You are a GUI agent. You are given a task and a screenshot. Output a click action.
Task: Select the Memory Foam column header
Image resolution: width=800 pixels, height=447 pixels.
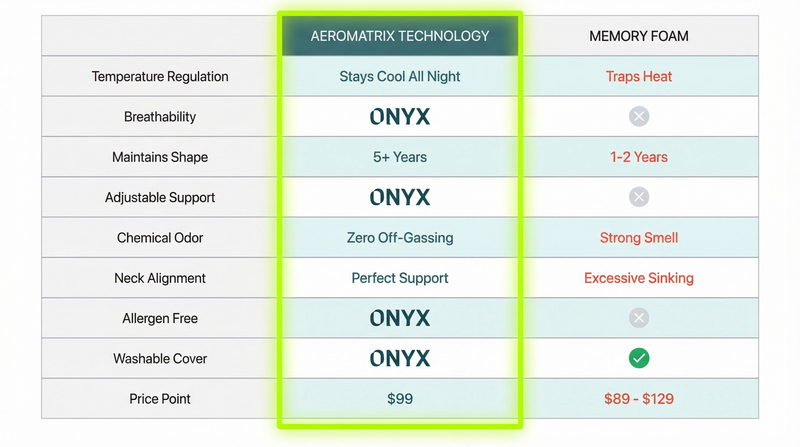(639, 36)
